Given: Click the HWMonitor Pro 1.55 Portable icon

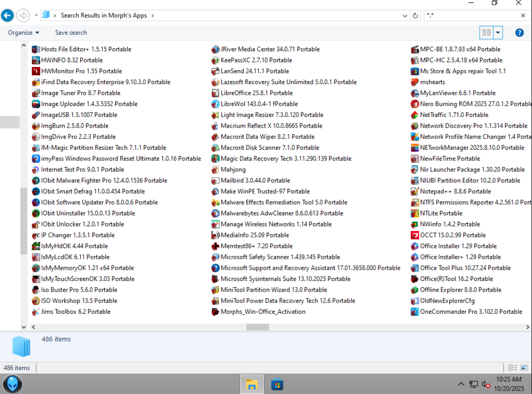Looking at the screenshot, I should 36,71.
